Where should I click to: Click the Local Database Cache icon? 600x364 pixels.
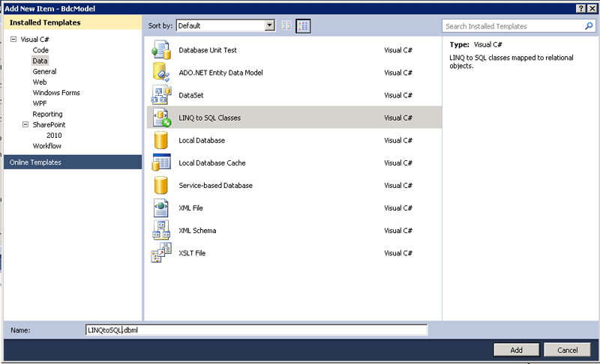[161, 163]
